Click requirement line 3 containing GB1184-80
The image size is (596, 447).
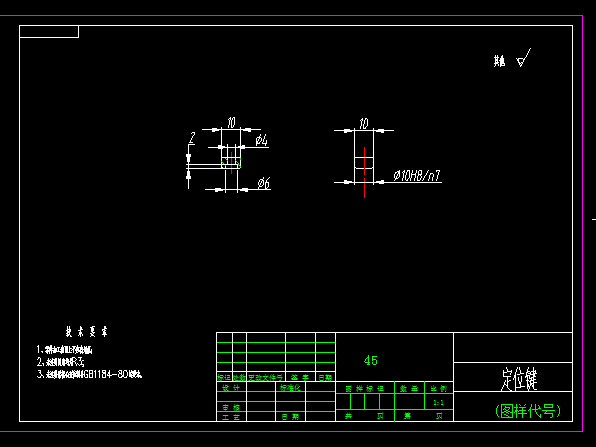(x=89, y=374)
